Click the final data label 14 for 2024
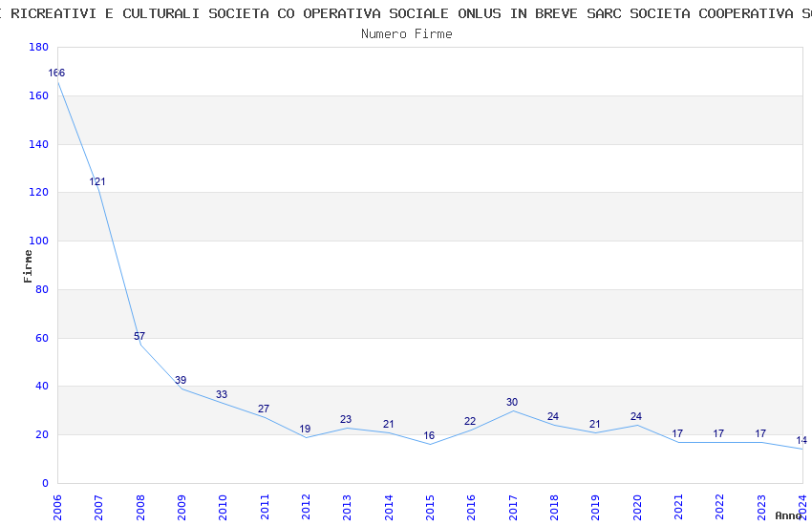Viewport: 812px width, 525px height. 801,441
